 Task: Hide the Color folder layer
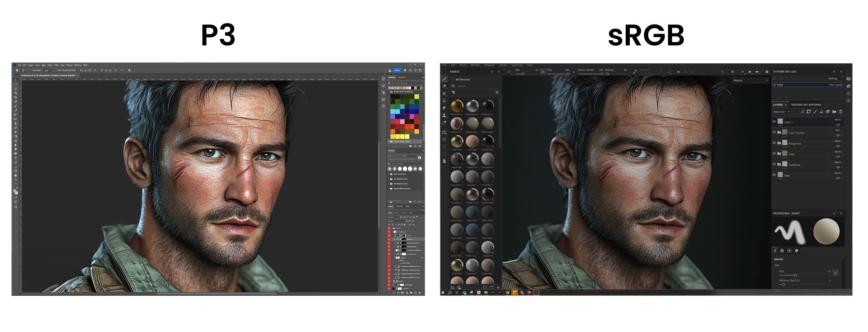tap(774, 153)
